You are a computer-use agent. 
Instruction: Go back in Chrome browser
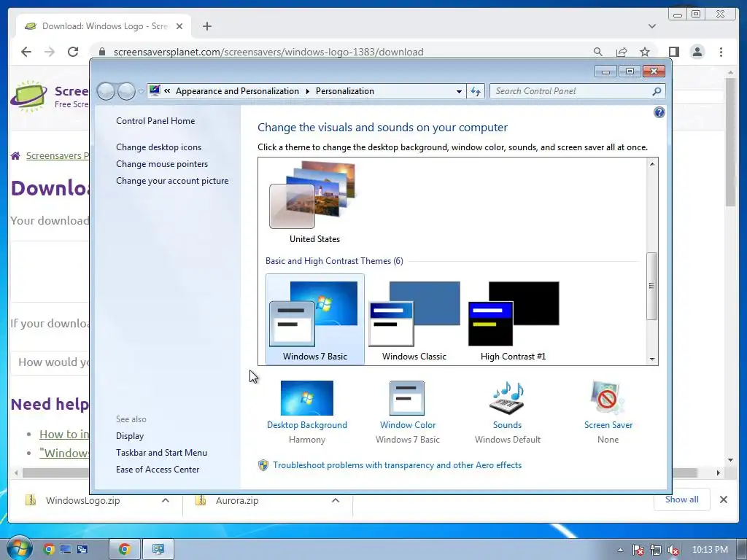tap(26, 52)
